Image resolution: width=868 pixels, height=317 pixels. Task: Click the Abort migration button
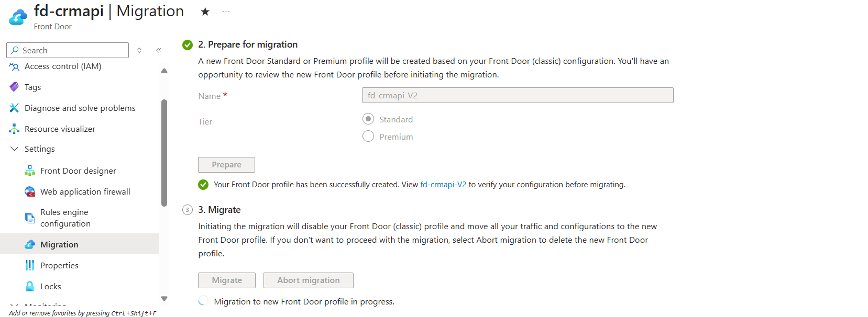(x=308, y=280)
